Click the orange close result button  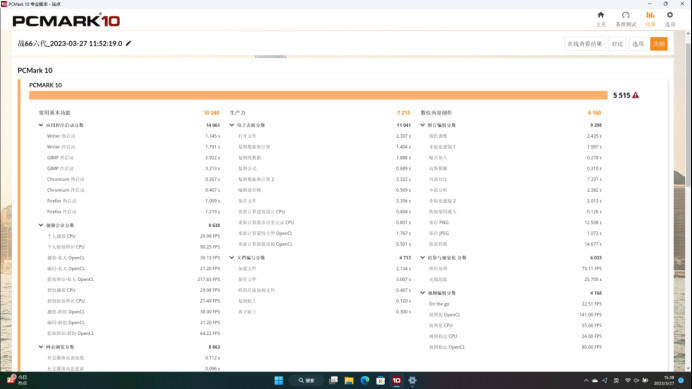coord(658,44)
